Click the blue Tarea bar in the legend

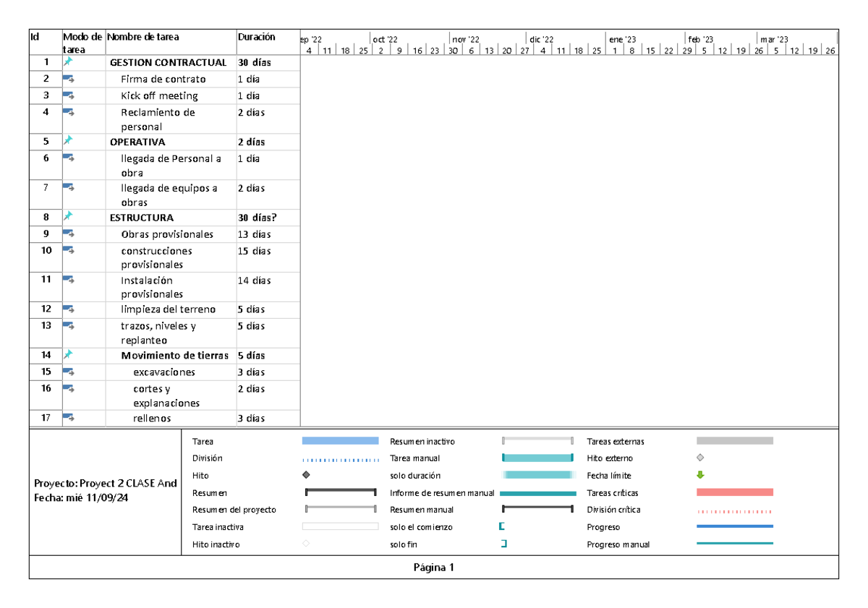(x=340, y=440)
